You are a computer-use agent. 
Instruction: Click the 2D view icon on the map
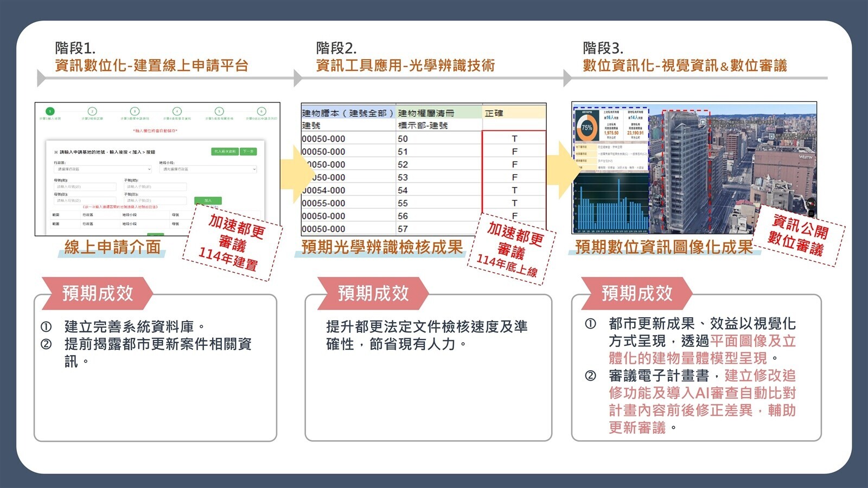coord(810,213)
